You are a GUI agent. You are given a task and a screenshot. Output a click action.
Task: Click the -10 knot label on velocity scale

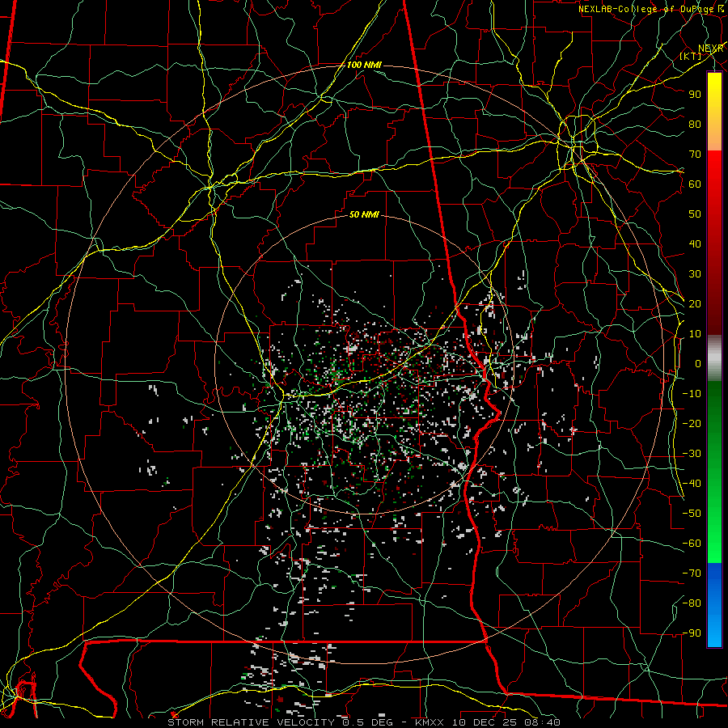692,394
